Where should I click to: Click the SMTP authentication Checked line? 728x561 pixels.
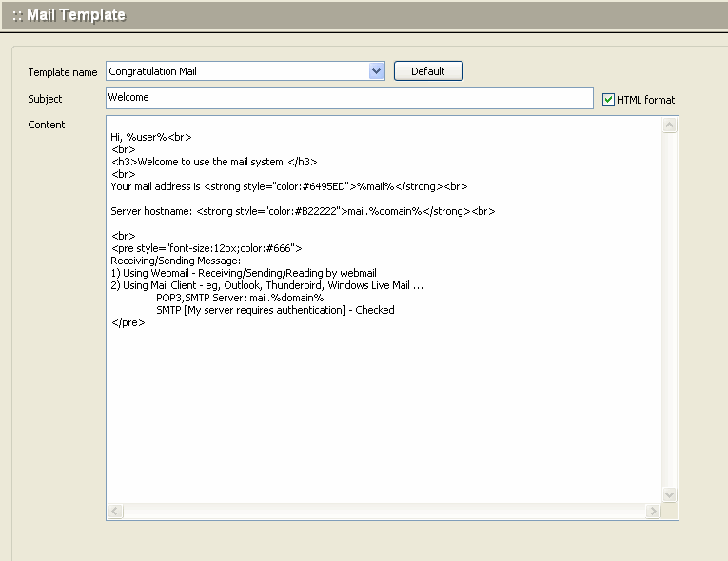(x=275, y=310)
